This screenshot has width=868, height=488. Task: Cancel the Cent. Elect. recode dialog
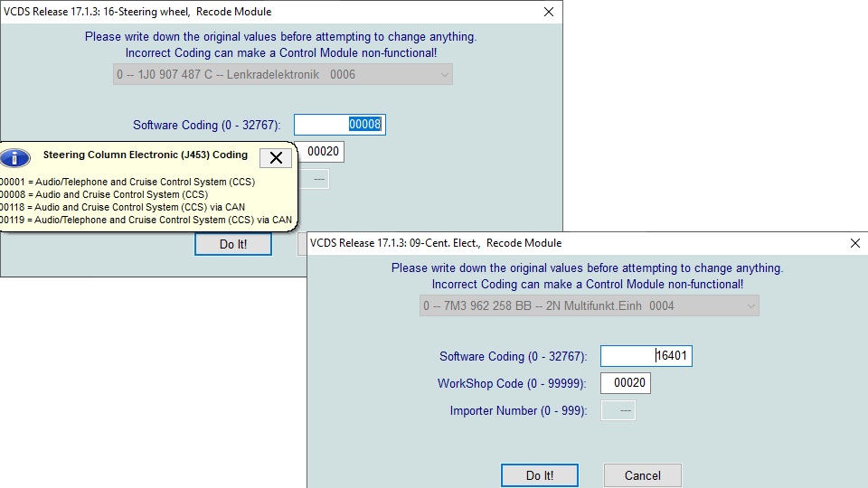642,475
